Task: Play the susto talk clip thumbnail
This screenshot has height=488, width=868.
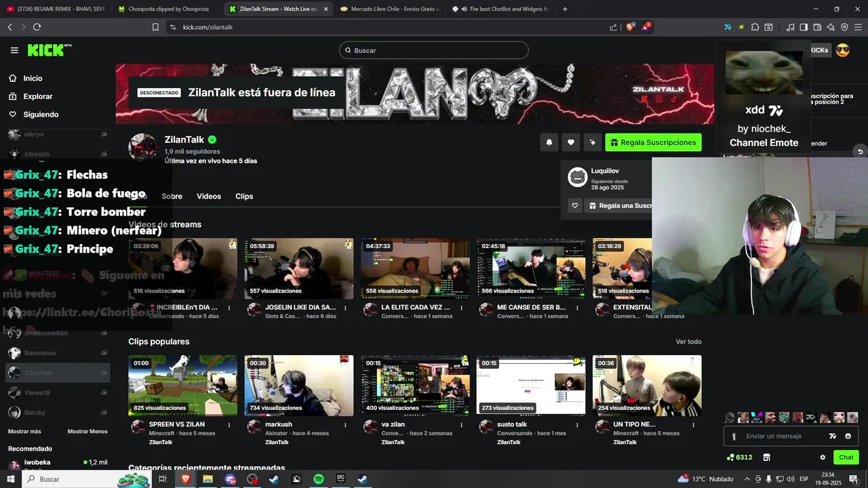Action: coord(531,386)
